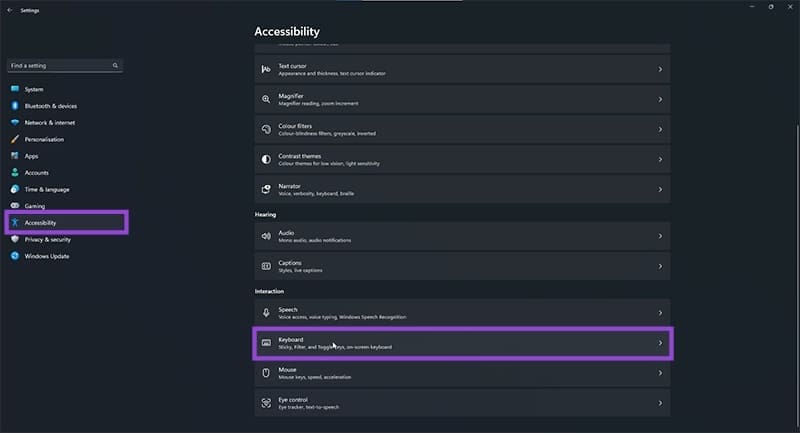Image resolution: width=800 pixels, height=433 pixels.
Task: Go back using the Settings back arrow
Action: point(10,10)
